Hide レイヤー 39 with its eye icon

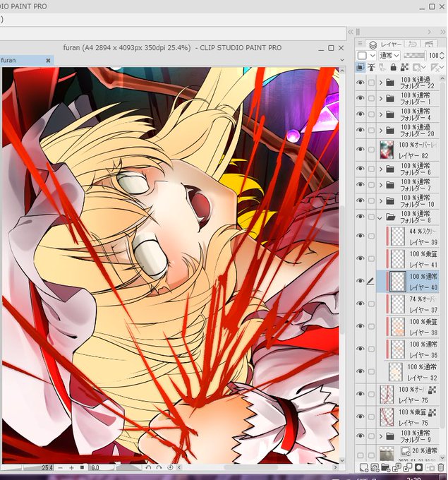(361, 236)
